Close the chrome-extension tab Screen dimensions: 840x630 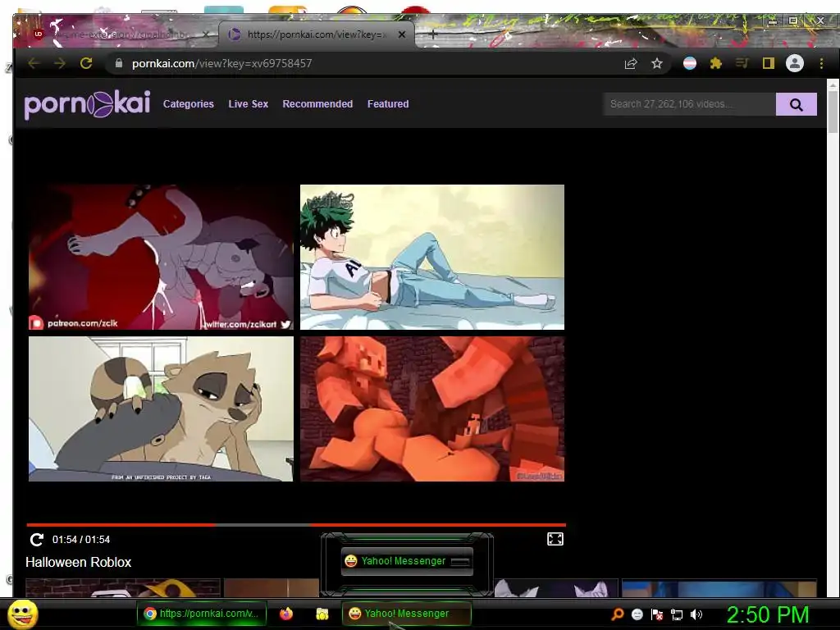click(206, 34)
